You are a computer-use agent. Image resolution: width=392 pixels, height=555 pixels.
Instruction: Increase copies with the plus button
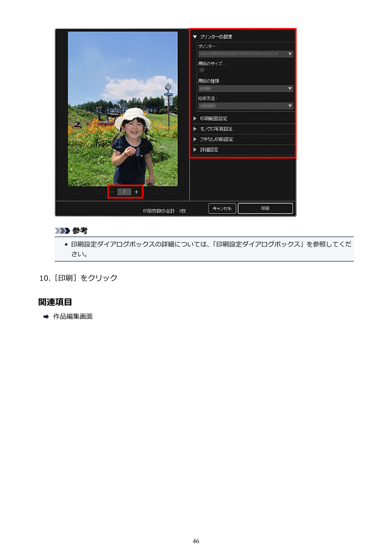point(136,192)
